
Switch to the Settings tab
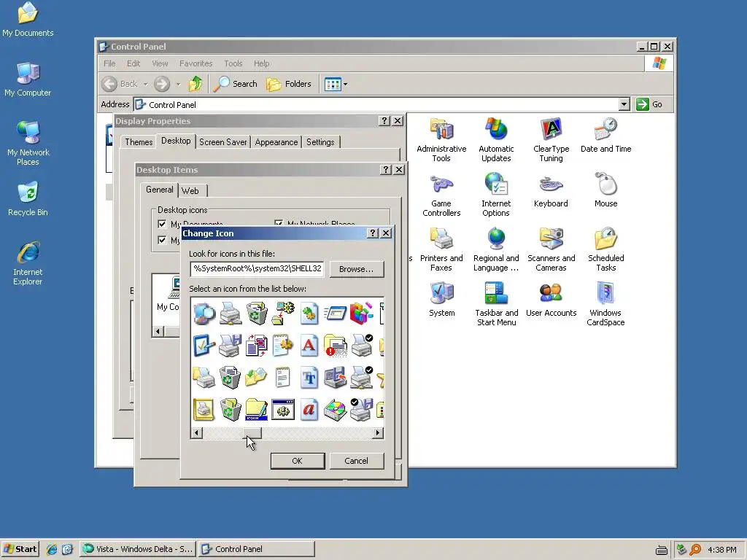pos(320,142)
